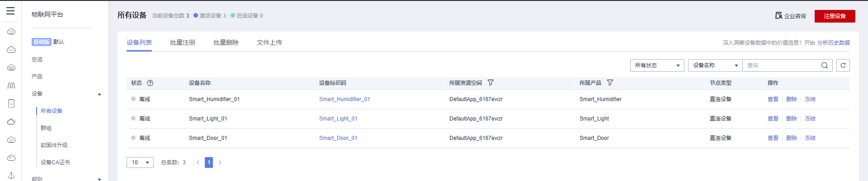The width and height of the screenshot is (868, 181).
Task: Click the filter icon next to 所属资源空间
Action: 491,83
